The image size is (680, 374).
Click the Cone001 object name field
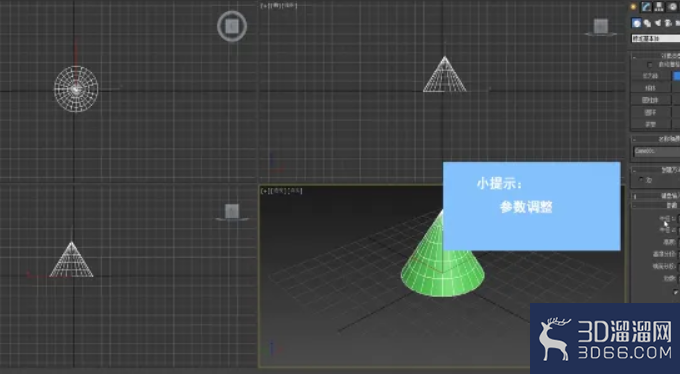pos(656,151)
